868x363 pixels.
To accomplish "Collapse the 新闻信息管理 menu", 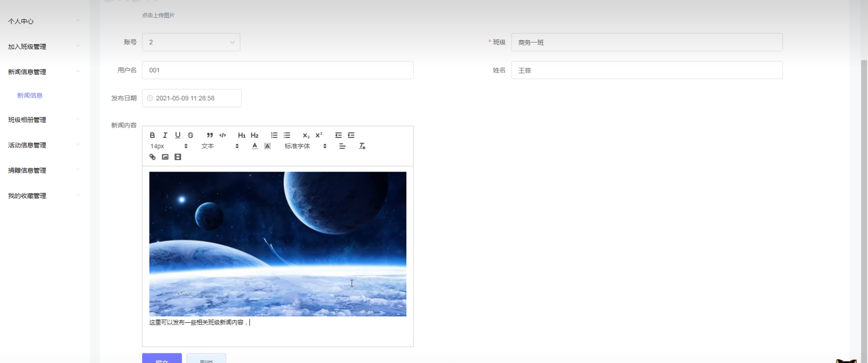I will [x=44, y=72].
